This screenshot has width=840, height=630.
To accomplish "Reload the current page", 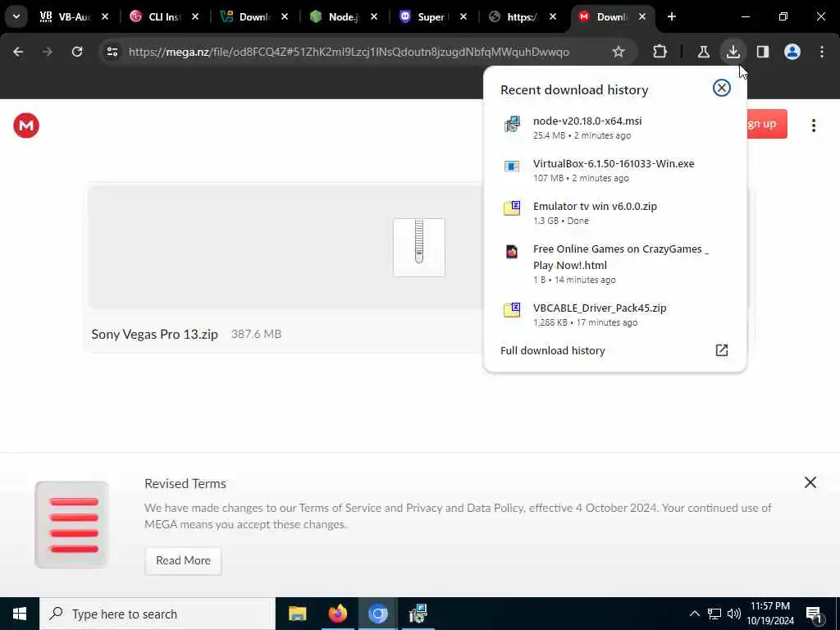I will coord(77,52).
